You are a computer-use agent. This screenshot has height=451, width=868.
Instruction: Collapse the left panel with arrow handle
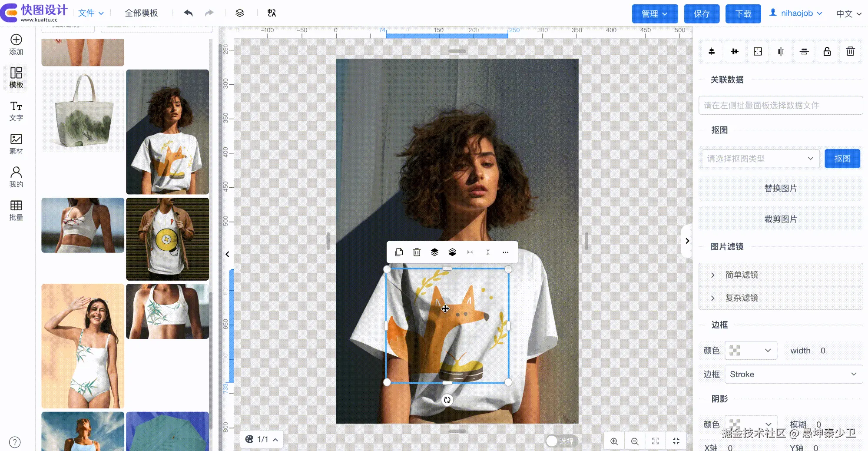[x=227, y=254]
